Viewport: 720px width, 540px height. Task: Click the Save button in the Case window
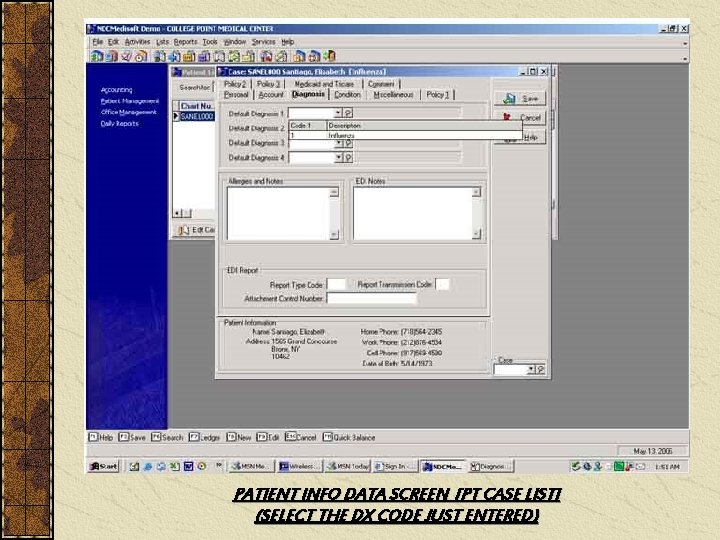pos(520,98)
